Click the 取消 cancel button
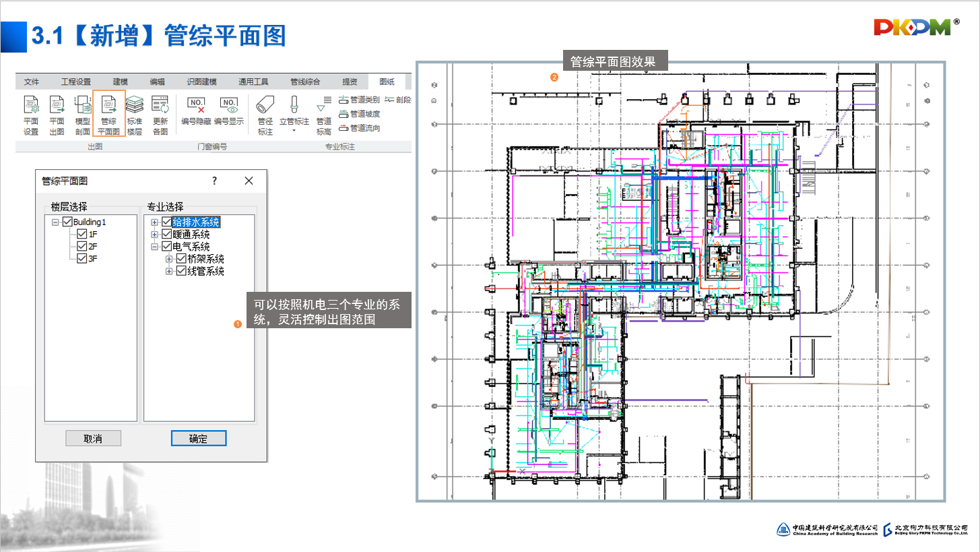The width and height of the screenshot is (980, 552). (x=93, y=438)
